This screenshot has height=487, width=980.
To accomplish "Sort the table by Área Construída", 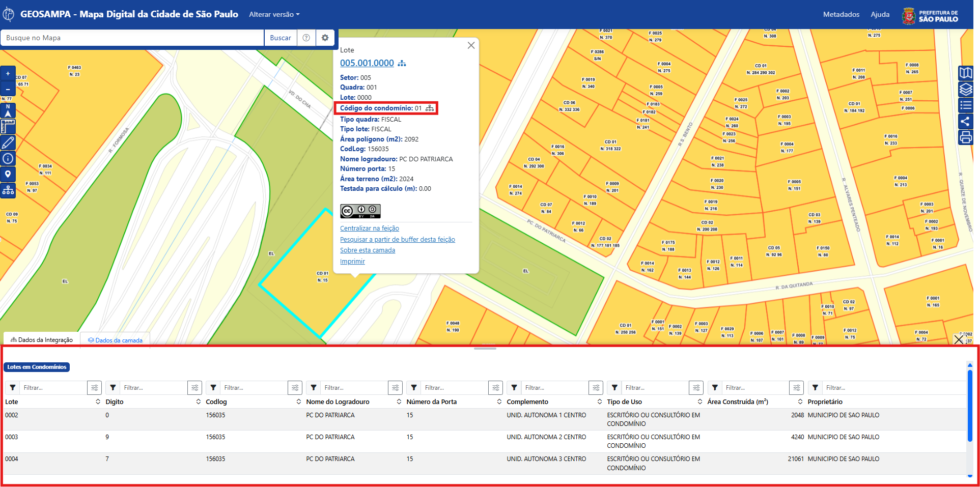I will pos(800,402).
